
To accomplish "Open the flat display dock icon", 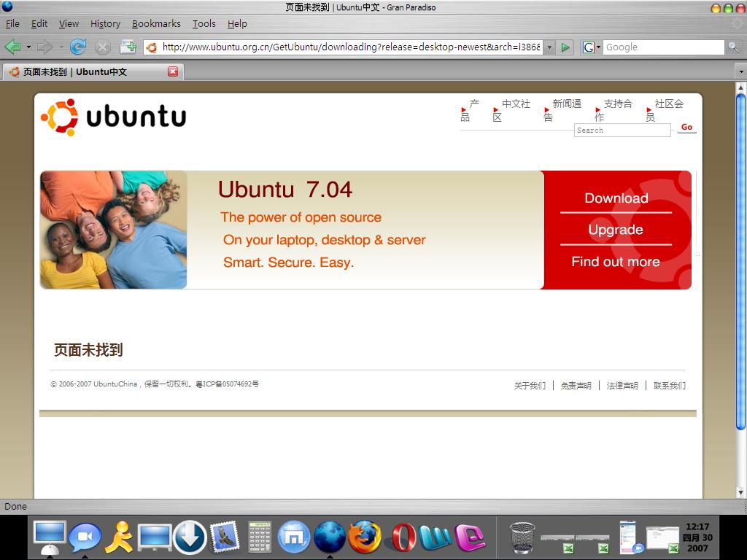I will pyautogui.click(x=155, y=537).
